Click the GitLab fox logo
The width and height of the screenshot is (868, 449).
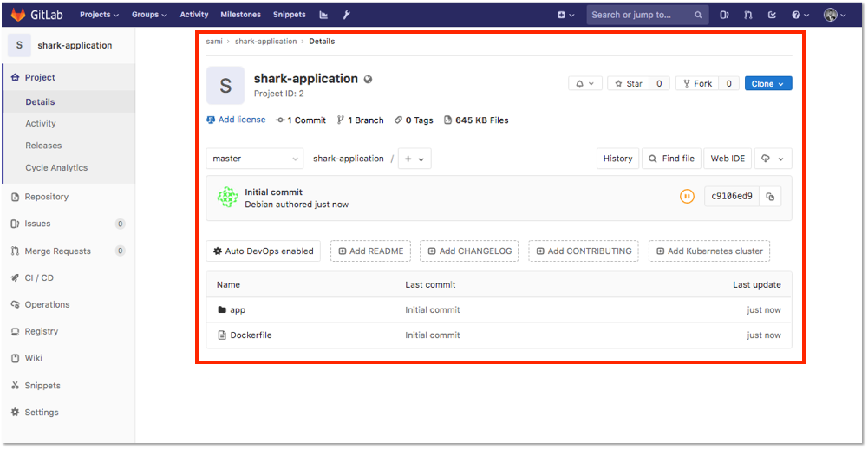pos(19,15)
